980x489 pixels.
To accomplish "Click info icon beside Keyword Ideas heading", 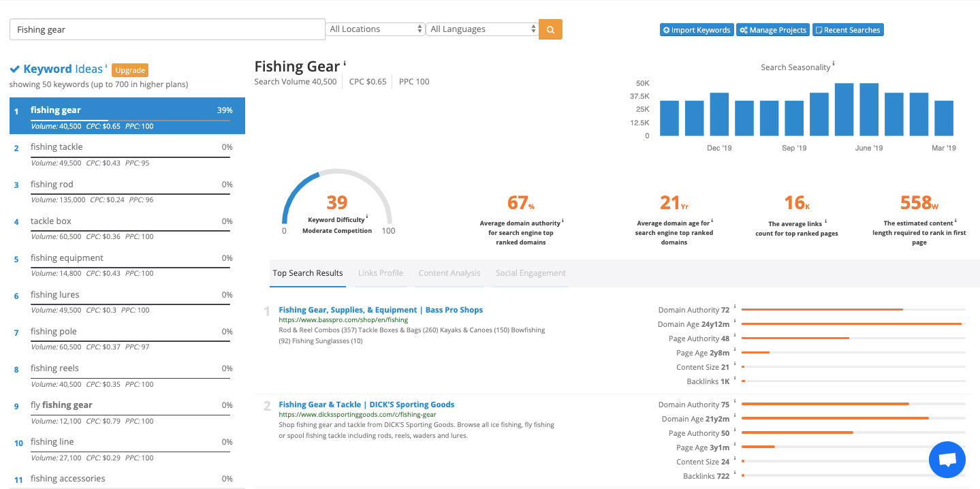I will pyautogui.click(x=106, y=66).
